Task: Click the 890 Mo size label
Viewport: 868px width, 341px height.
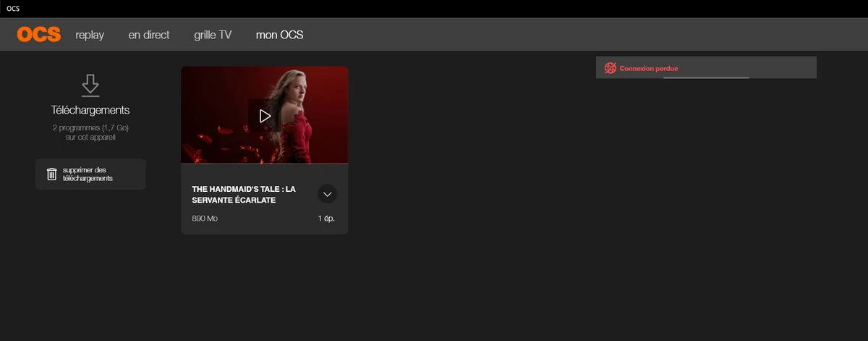Action: click(x=205, y=219)
